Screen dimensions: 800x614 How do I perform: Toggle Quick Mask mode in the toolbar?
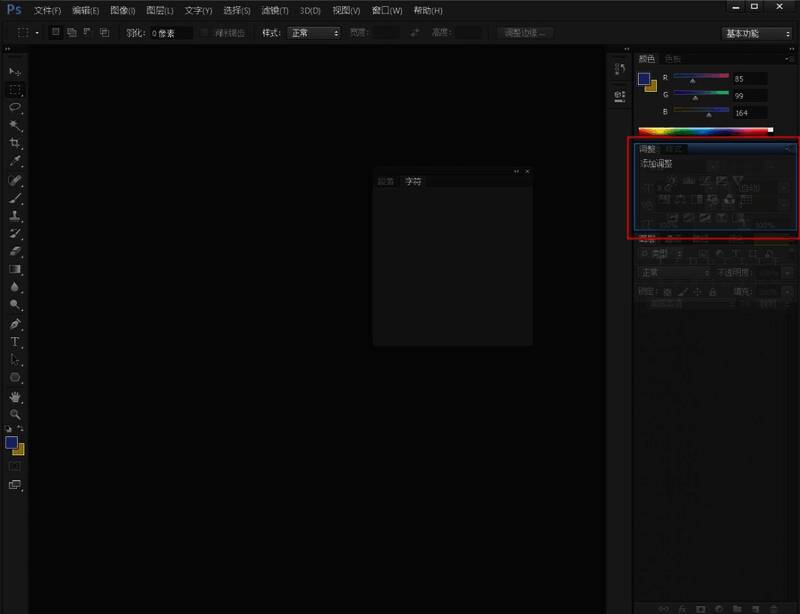[x=15, y=466]
